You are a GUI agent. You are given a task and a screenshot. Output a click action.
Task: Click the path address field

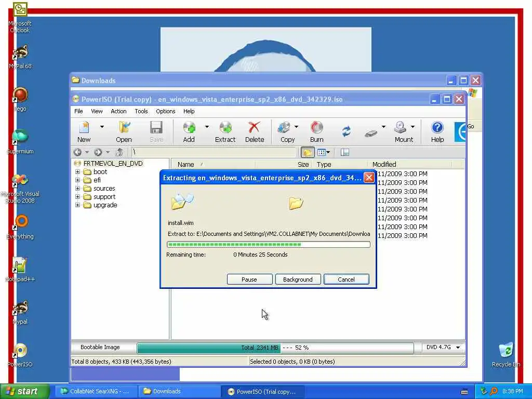[214, 152]
